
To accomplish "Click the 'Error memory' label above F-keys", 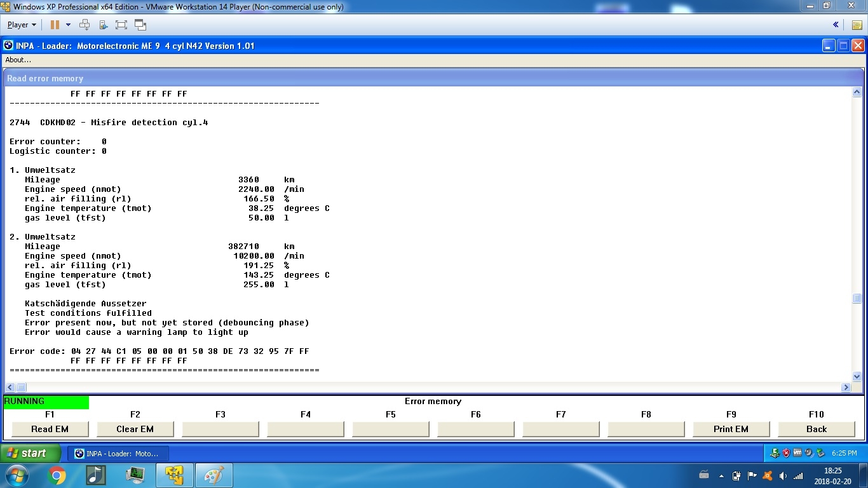I will coord(433,402).
